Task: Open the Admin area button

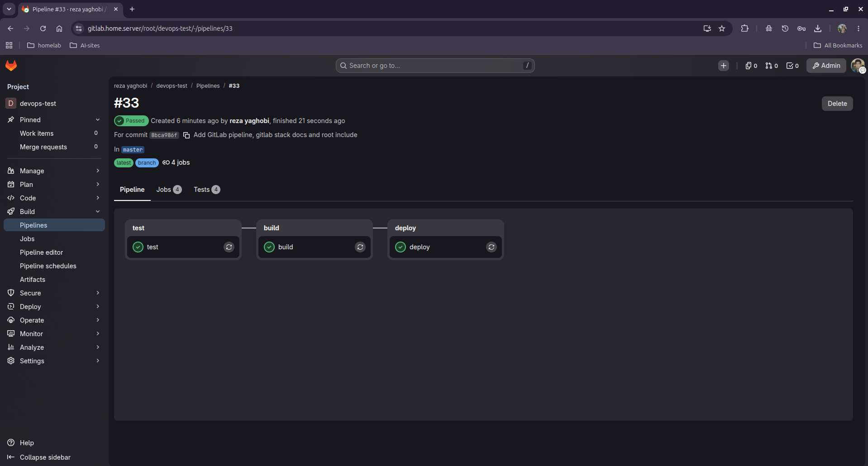Action: coord(826,66)
